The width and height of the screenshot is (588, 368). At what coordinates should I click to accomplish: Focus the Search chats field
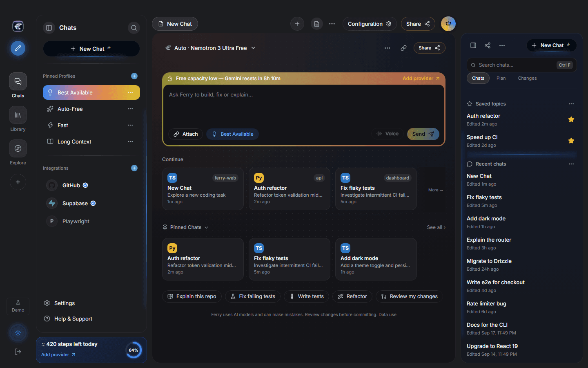pyautogui.click(x=521, y=65)
